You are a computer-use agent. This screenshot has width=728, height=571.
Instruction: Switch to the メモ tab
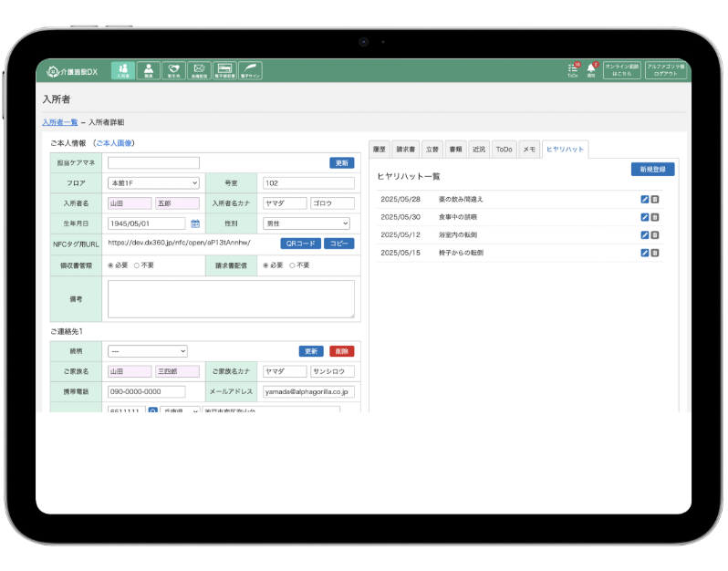coord(529,150)
